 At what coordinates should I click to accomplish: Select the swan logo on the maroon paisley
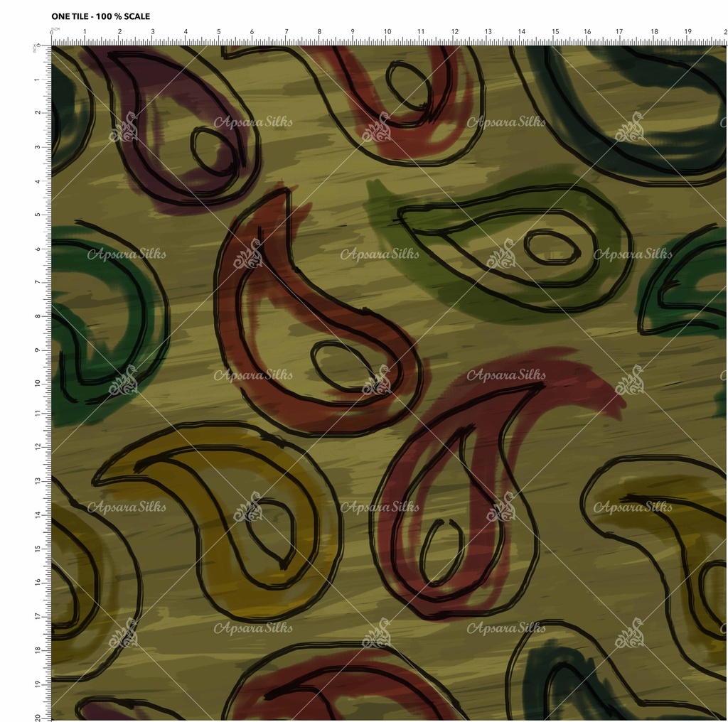pyautogui.click(x=502, y=507)
